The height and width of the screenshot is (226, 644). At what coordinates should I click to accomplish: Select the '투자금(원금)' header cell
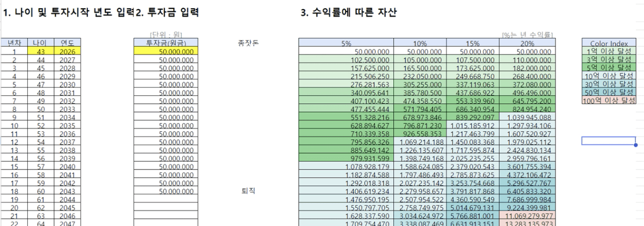[x=166, y=43]
